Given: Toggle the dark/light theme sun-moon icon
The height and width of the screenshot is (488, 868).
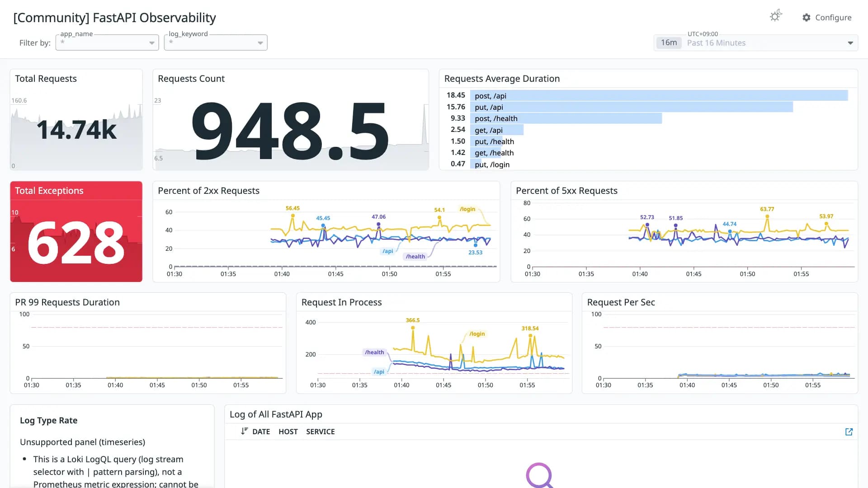Looking at the screenshot, I should click(776, 16).
